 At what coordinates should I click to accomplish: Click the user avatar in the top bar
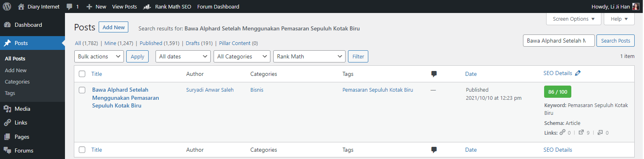(x=636, y=6)
